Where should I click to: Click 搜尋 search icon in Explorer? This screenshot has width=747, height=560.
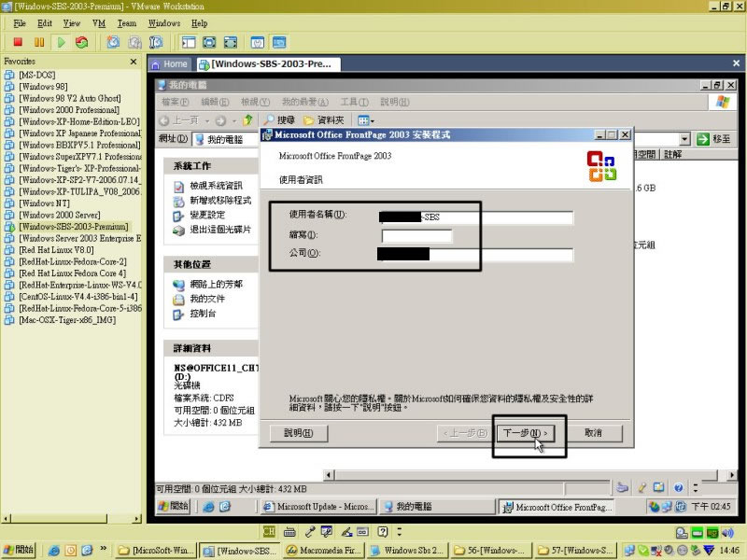[279, 120]
